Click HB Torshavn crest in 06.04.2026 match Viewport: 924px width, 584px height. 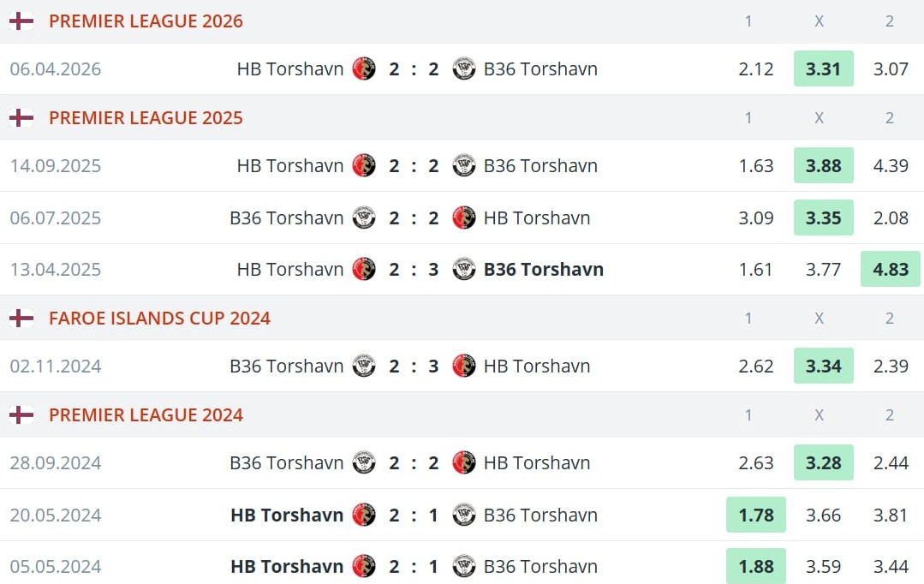[364, 69]
